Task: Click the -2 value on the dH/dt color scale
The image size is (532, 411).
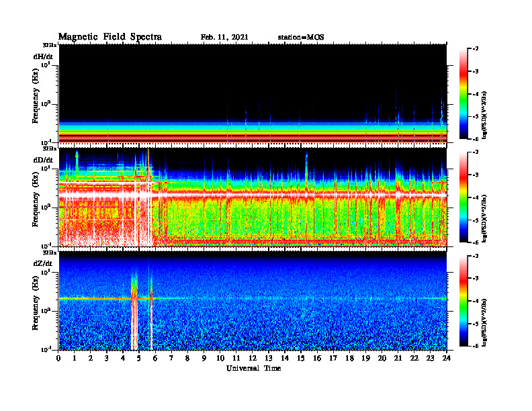Action: coord(476,49)
